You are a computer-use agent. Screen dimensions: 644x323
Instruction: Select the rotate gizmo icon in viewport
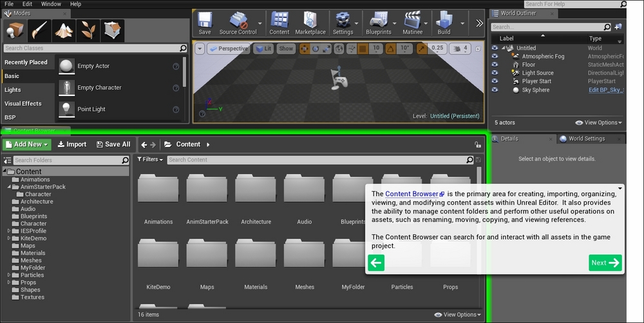316,49
